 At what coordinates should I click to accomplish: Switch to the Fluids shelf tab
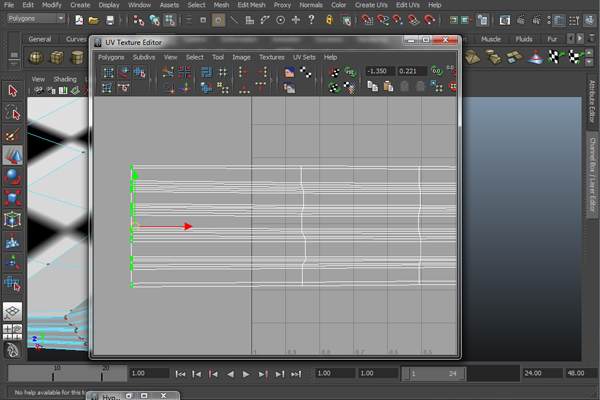tap(523, 39)
